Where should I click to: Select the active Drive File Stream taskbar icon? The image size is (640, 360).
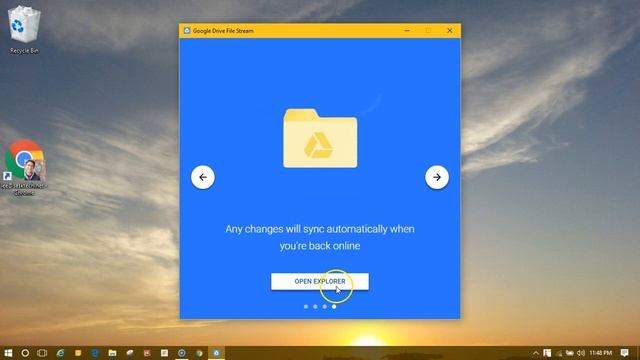pos(216,353)
